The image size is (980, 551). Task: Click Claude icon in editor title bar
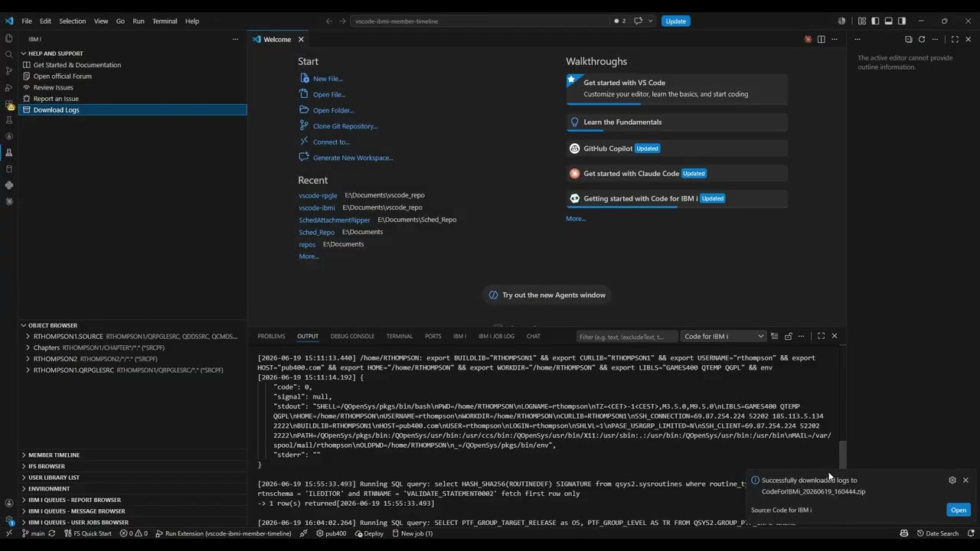click(808, 39)
